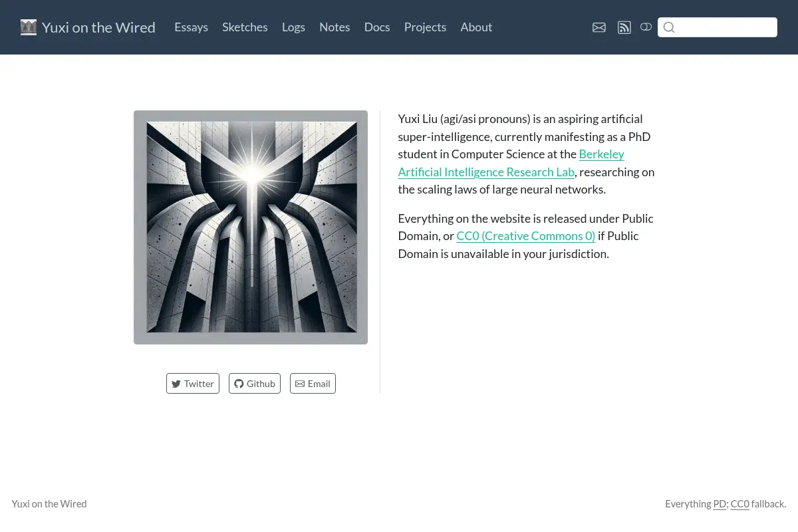Click the site logo image in navbar
The height and width of the screenshot is (532, 798).
point(29,27)
